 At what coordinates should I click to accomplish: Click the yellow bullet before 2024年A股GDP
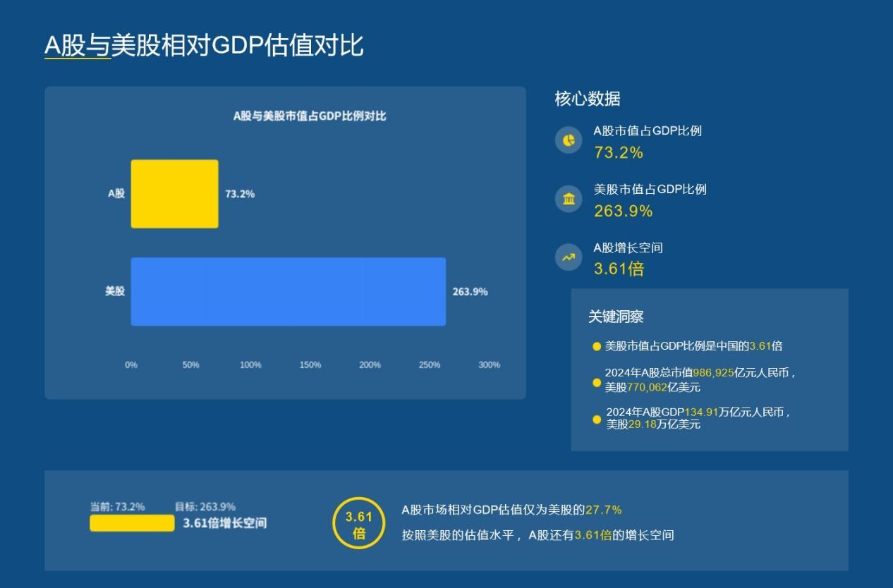[x=597, y=419]
